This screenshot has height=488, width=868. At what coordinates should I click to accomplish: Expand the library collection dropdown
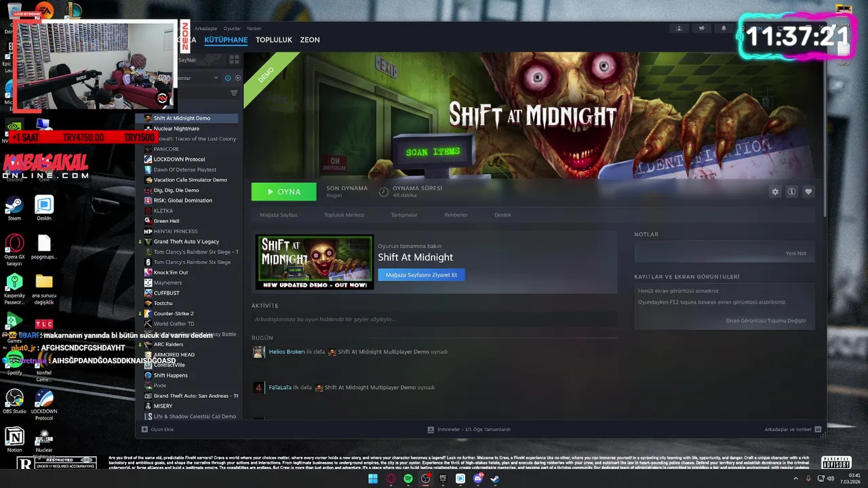click(216, 78)
